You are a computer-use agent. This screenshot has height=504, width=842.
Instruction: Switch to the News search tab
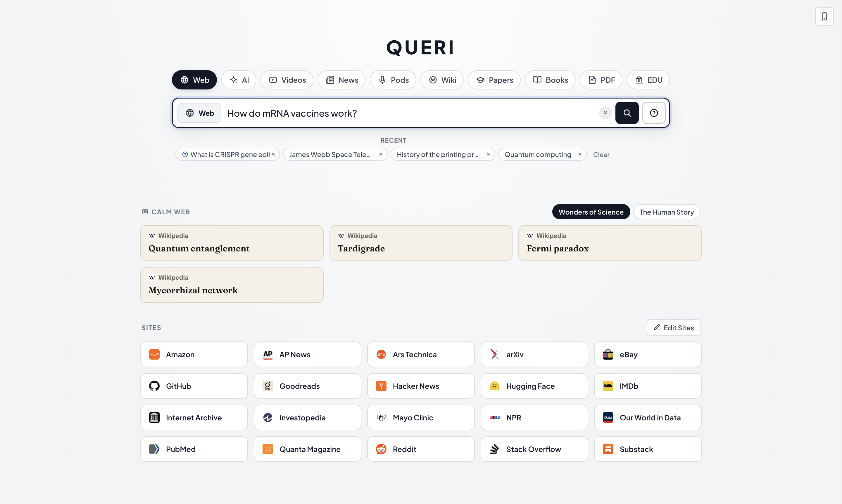point(341,80)
